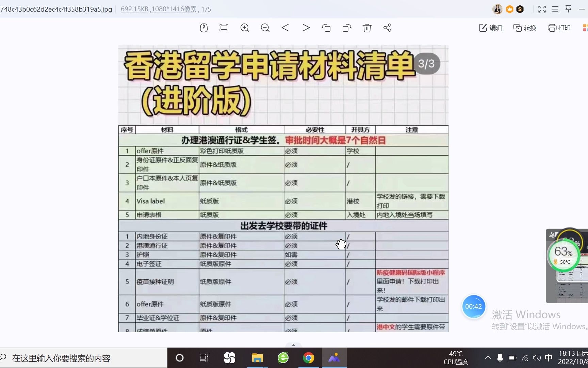Click the red 审批时间大概是7个自然日 text
This screenshot has height=368, width=588.
pyautogui.click(x=336, y=140)
